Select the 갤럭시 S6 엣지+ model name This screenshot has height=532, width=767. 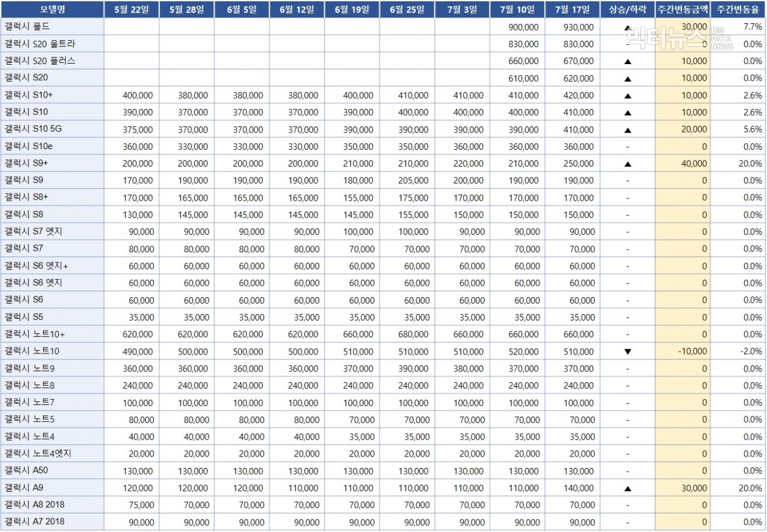pyautogui.click(x=36, y=266)
